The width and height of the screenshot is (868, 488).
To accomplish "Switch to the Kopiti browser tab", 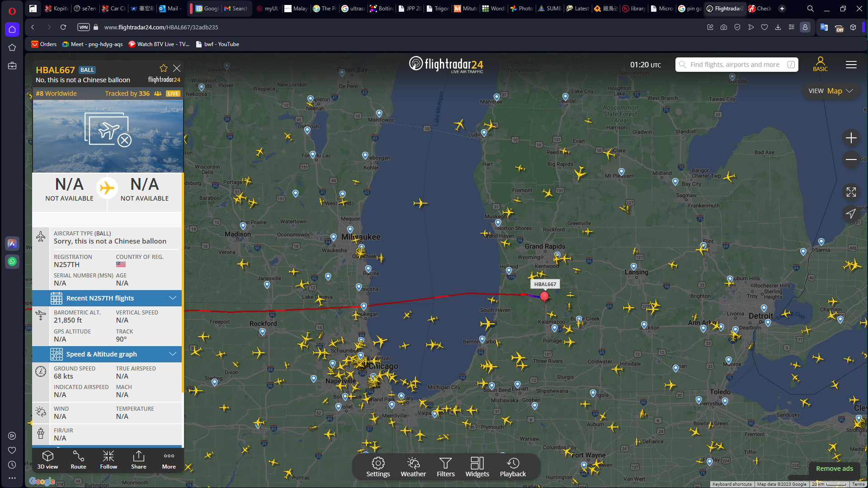I will tap(56, 9).
